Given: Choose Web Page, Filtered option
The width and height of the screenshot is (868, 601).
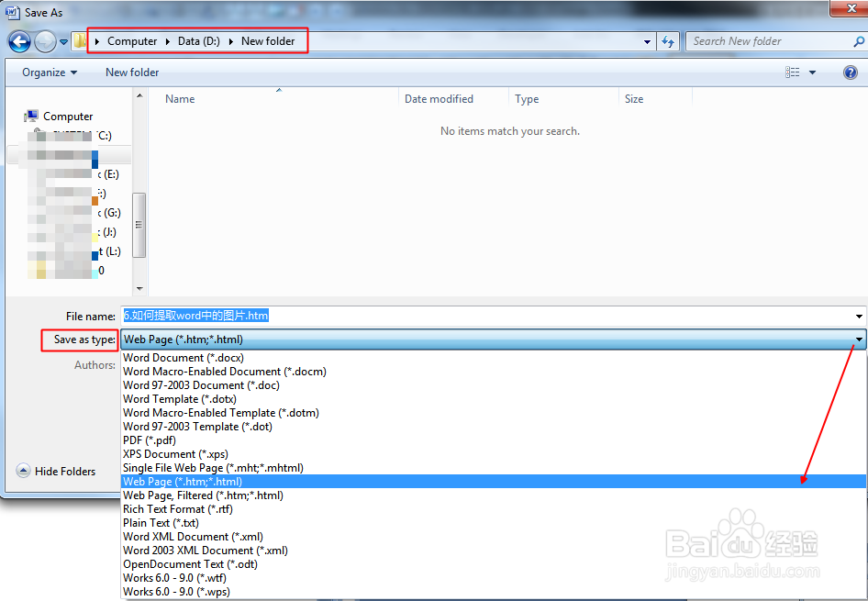Looking at the screenshot, I should pyautogui.click(x=494, y=495).
